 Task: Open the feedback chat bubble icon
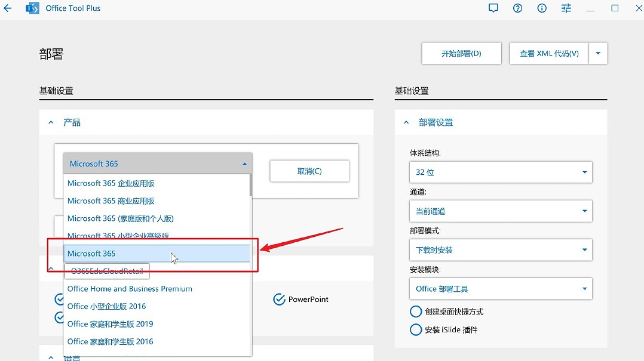tap(493, 8)
